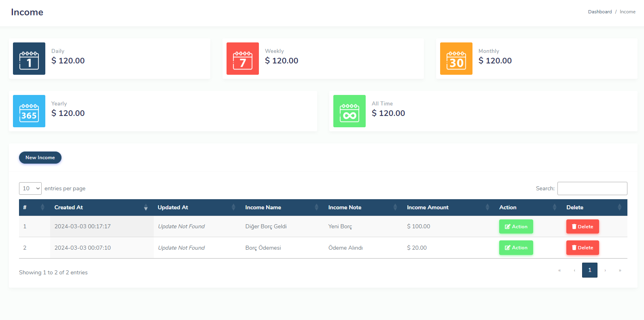This screenshot has height=320, width=644.
Task: Click the orange Monthly calendar icon
Action: click(x=456, y=59)
